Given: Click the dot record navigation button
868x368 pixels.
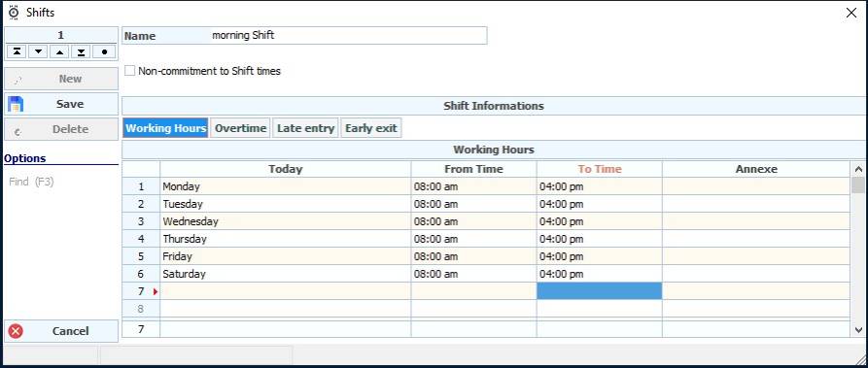Looking at the screenshot, I should click(104, 52).
